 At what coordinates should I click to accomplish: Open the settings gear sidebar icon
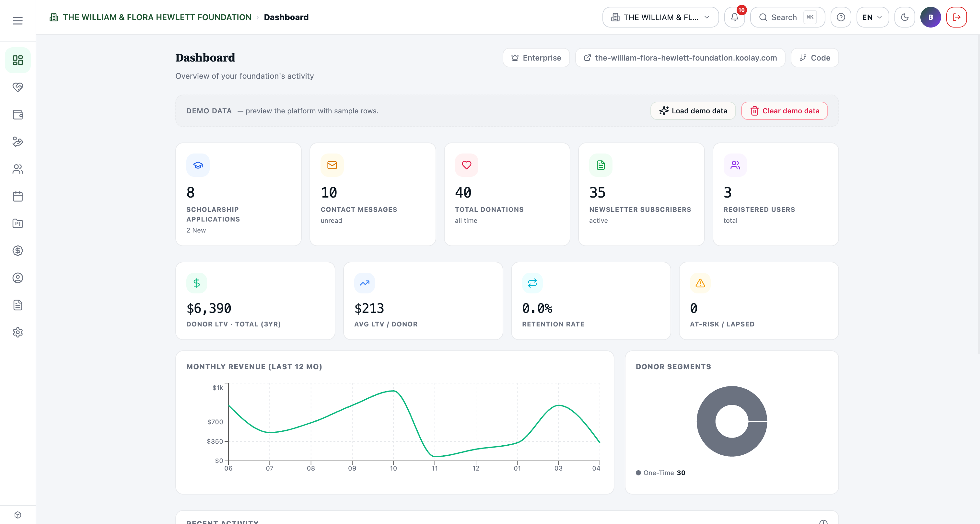tap(17, 332)
